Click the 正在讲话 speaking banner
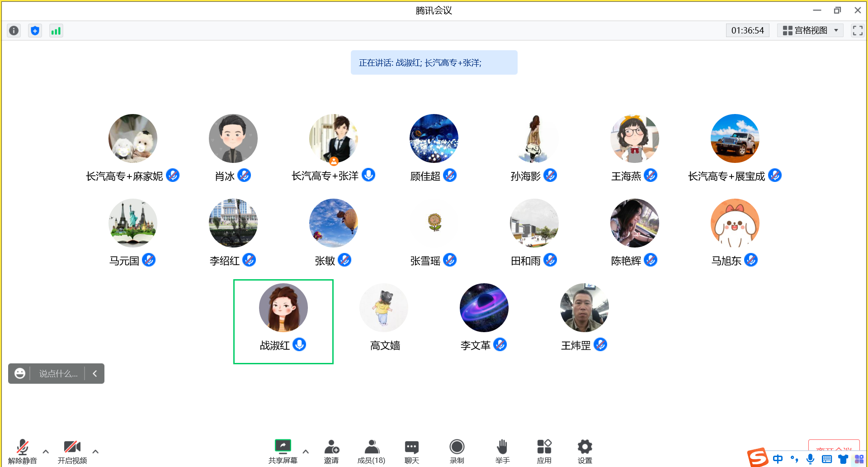The image size is (868, 467). click(434, 62)
